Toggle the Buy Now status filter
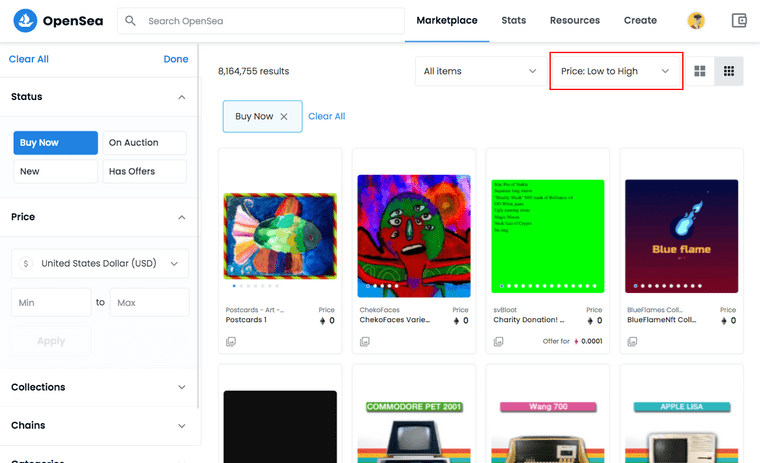Viewport: 760px width, 463px height. point(55,143)
